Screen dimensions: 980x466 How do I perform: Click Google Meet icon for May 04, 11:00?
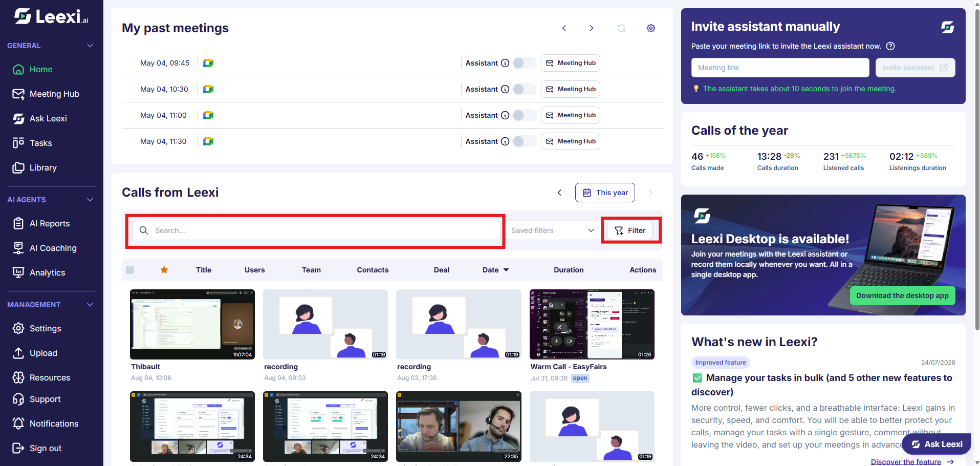208,115
